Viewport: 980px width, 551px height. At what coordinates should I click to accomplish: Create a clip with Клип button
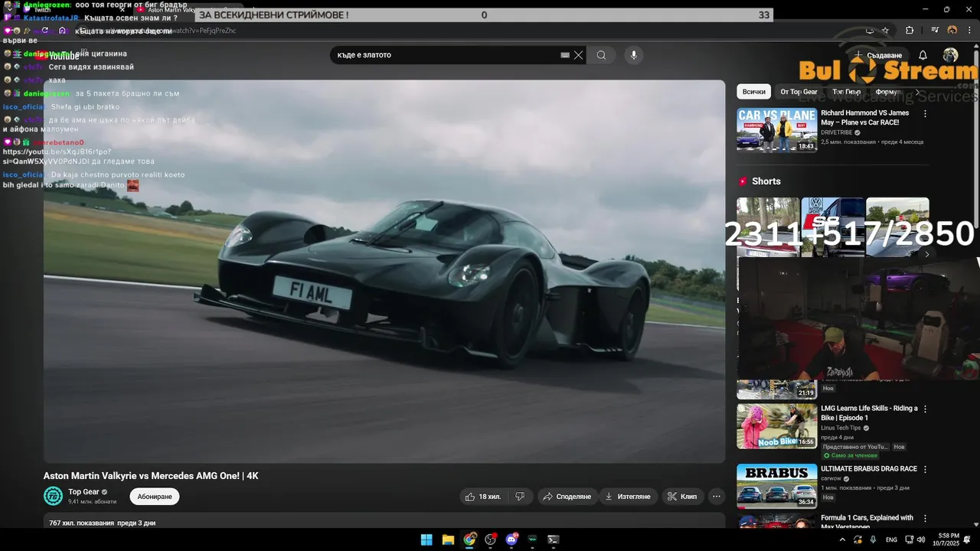point(682,497)
